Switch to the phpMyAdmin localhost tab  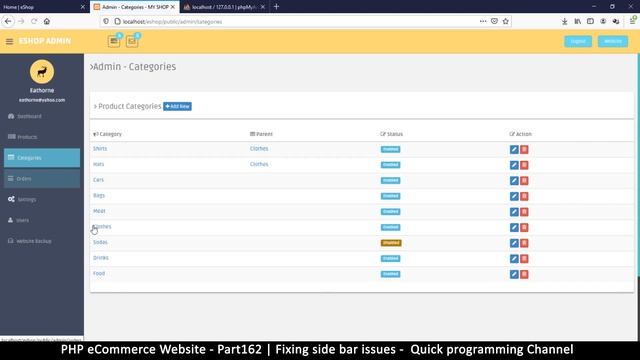224,7
